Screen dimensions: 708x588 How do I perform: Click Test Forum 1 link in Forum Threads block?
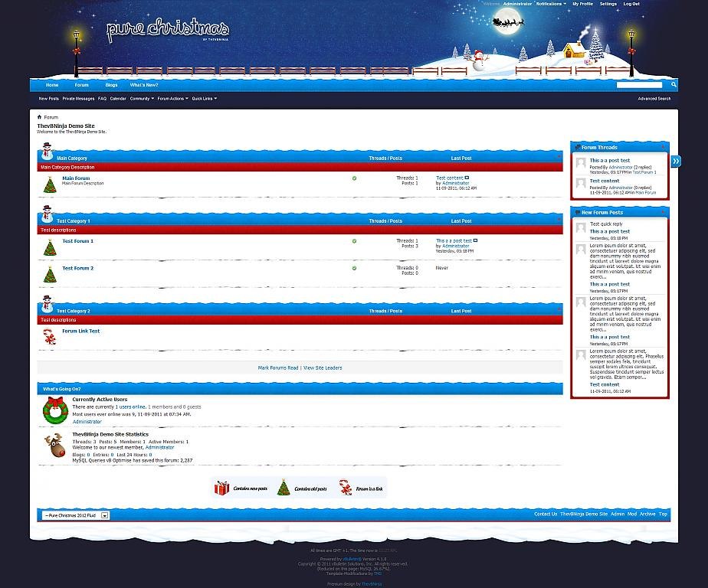(x=644, y=172)
